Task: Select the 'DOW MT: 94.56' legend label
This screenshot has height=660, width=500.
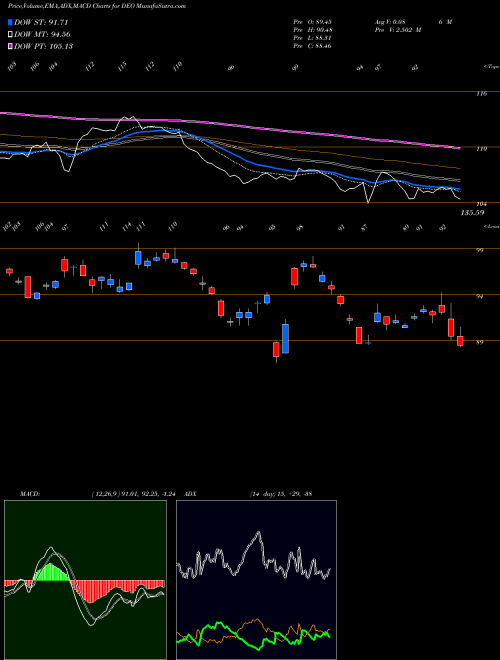Action: tap(43, 35)
